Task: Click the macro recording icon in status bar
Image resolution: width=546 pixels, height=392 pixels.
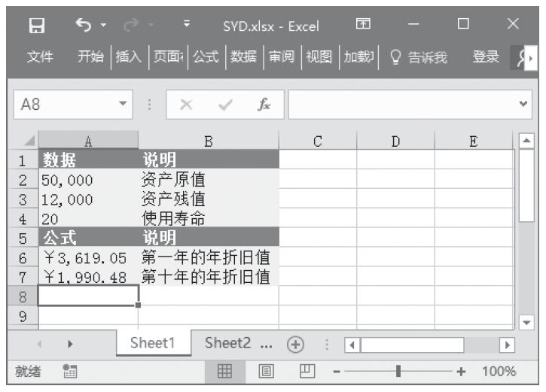Action: coord(71,372)
